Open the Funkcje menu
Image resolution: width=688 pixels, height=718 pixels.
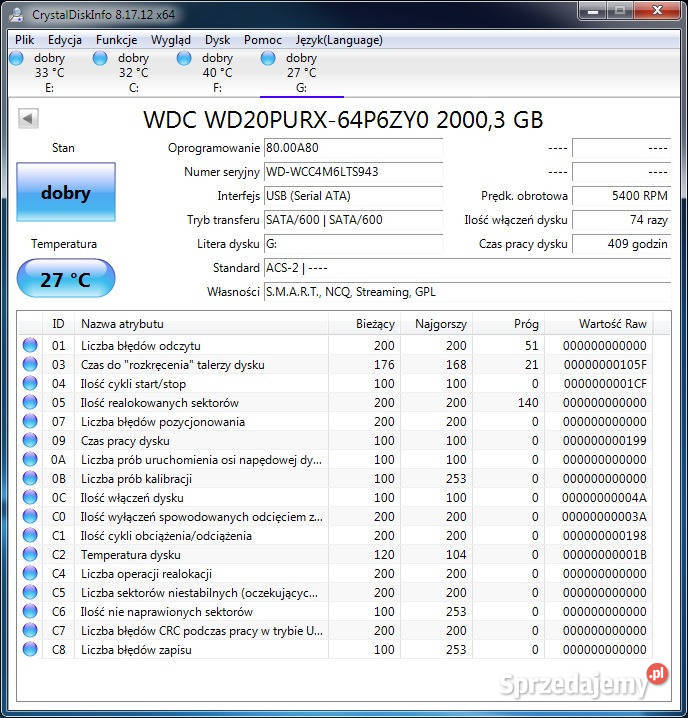point(116,40)
